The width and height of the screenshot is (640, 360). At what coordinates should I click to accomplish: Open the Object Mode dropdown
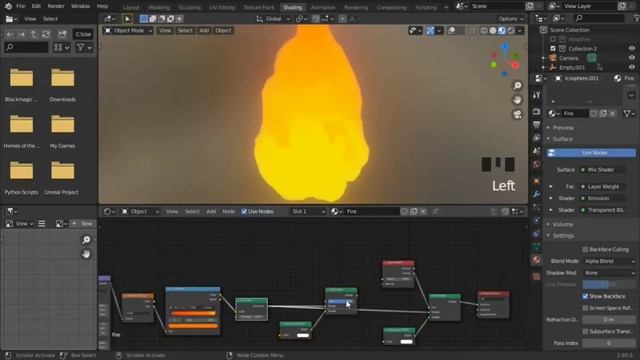point(129,31)
